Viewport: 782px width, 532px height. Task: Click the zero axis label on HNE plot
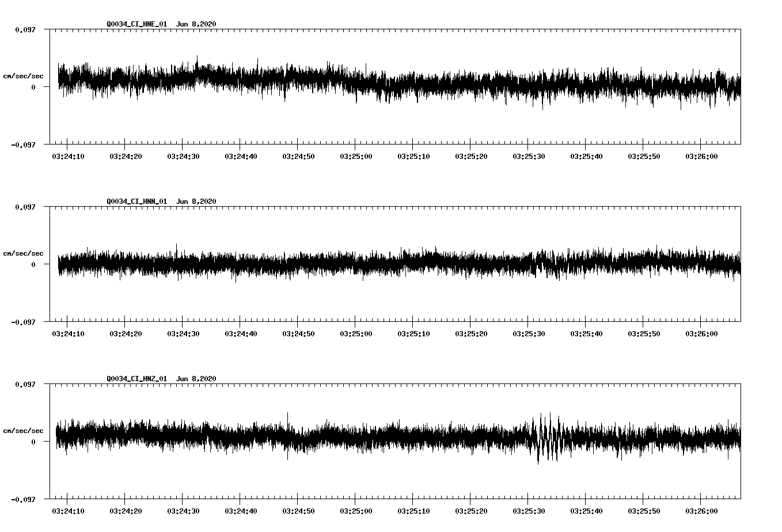pyautogui.click(x=33, y=87)
